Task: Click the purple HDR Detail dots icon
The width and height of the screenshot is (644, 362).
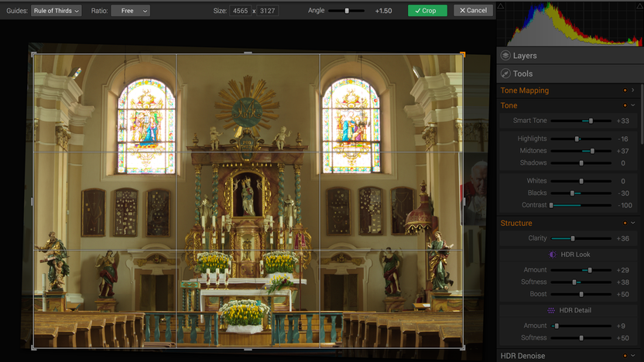Action: point(551,310)
